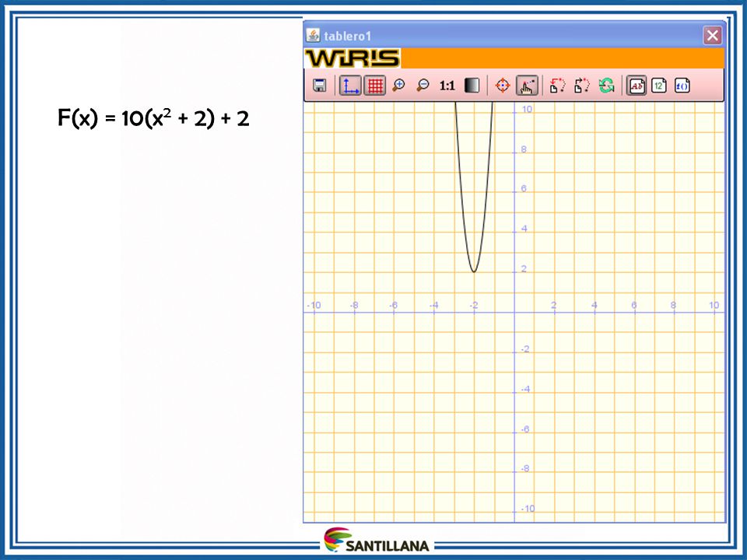Toggle the hand pointer move tool

click(x=527, y=86)
